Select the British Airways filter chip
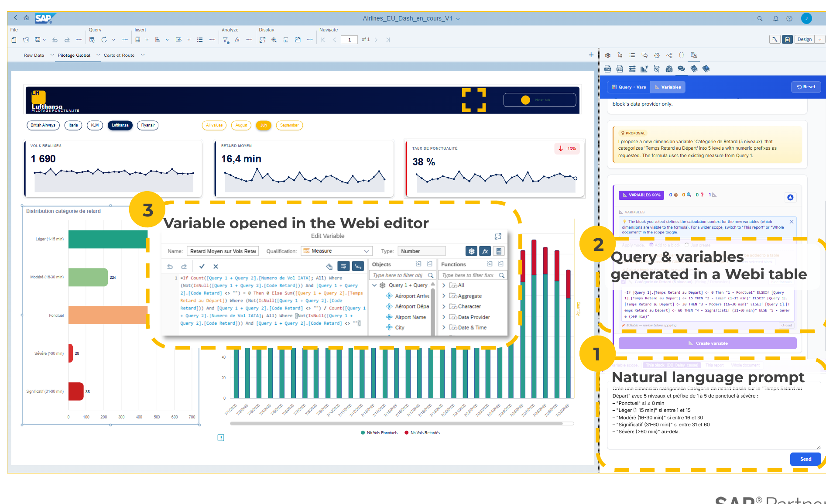Screen dimensions: 826x504 [43, 125]
